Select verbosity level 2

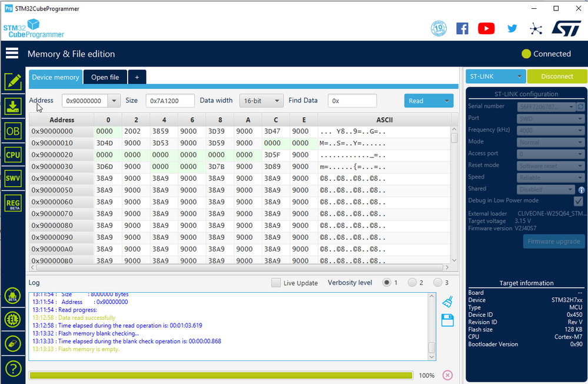412,282
